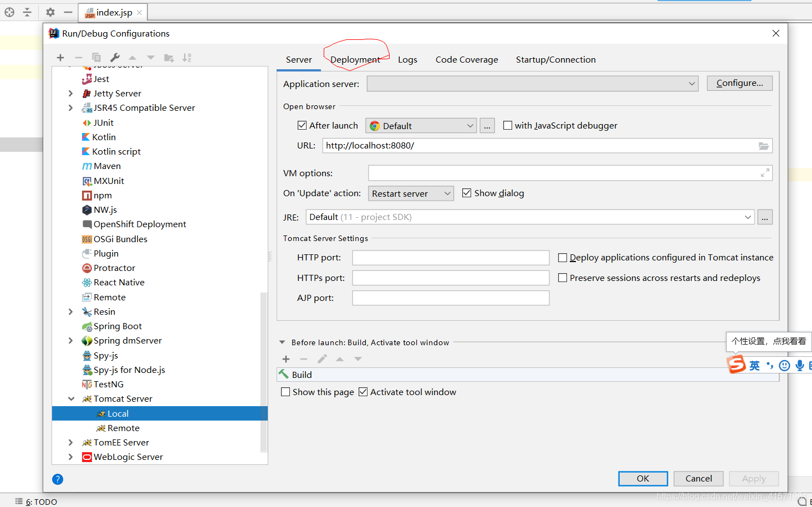The width and height of the screenshot is (812, 507).
Task: Expand JSR45 Compatible Server node
Action: [70, 107]
